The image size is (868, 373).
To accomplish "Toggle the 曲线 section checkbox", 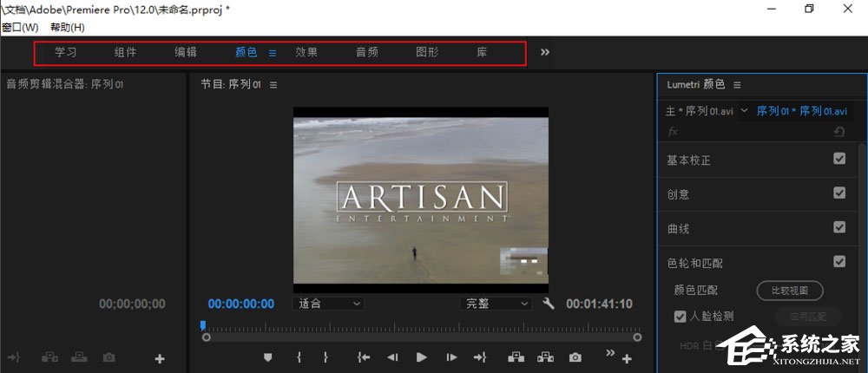I will [839, 227].
